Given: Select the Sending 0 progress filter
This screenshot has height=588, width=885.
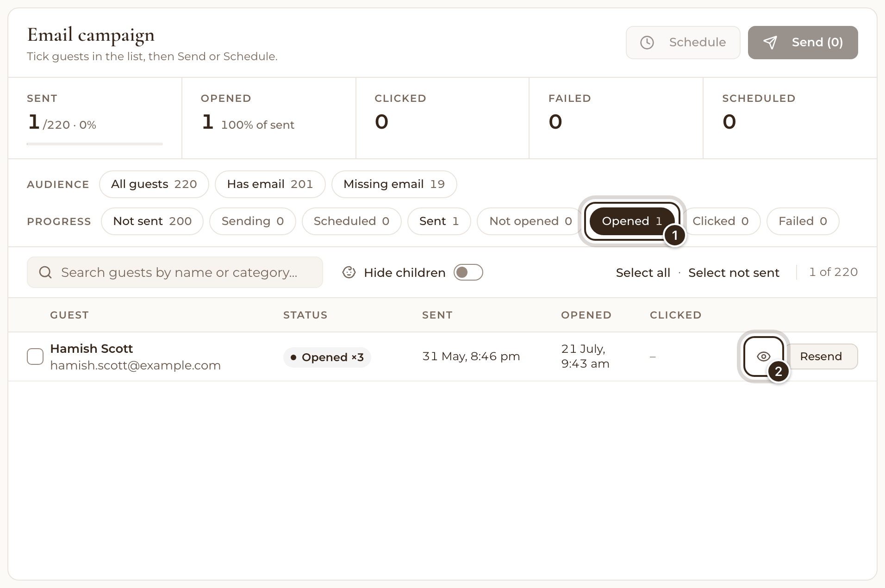Looking at the screenshot, I should (x=252, y=221).
